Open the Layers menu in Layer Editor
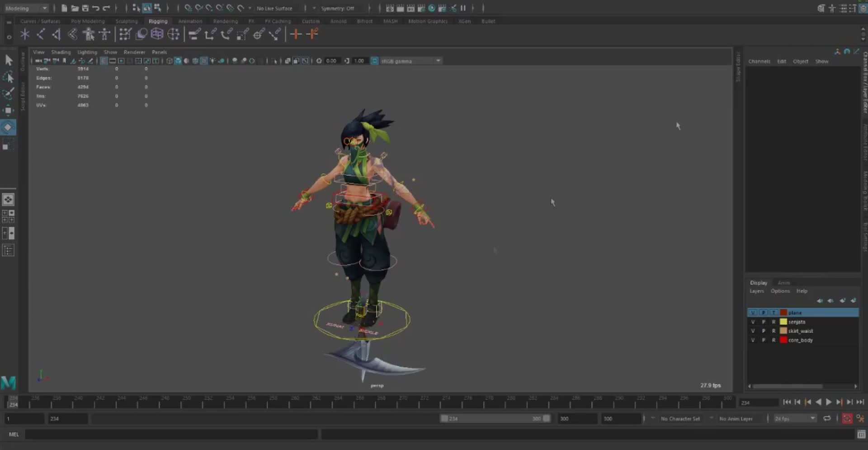Screen dimensions: 868x450 pos(757,291)
